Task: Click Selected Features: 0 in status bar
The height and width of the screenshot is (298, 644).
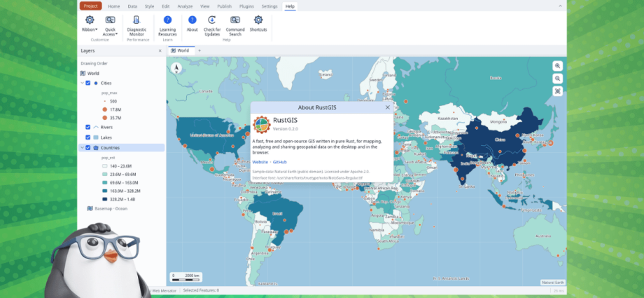Action: 201,290
